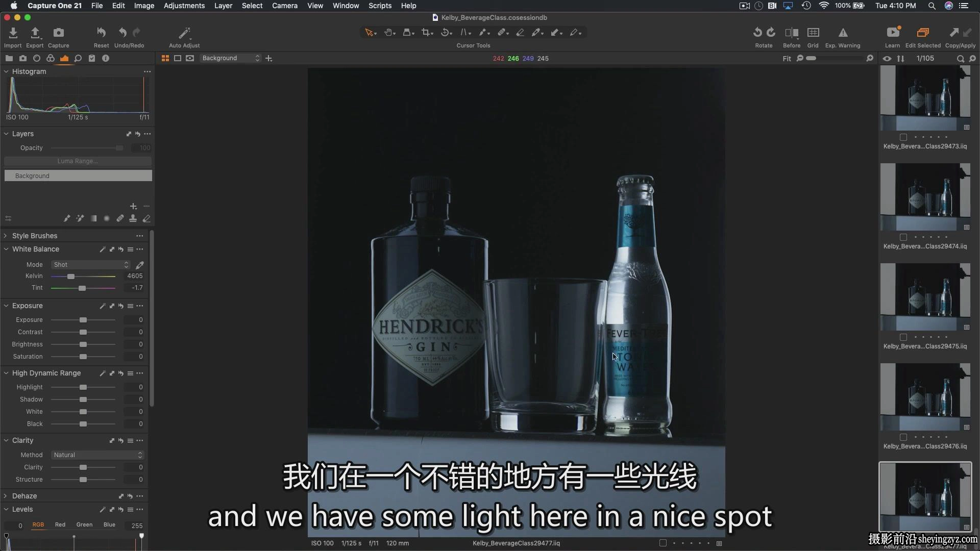Switch to multi-view viewer mode
Viewport: 980px width, 551px height.
pos(165,58)
